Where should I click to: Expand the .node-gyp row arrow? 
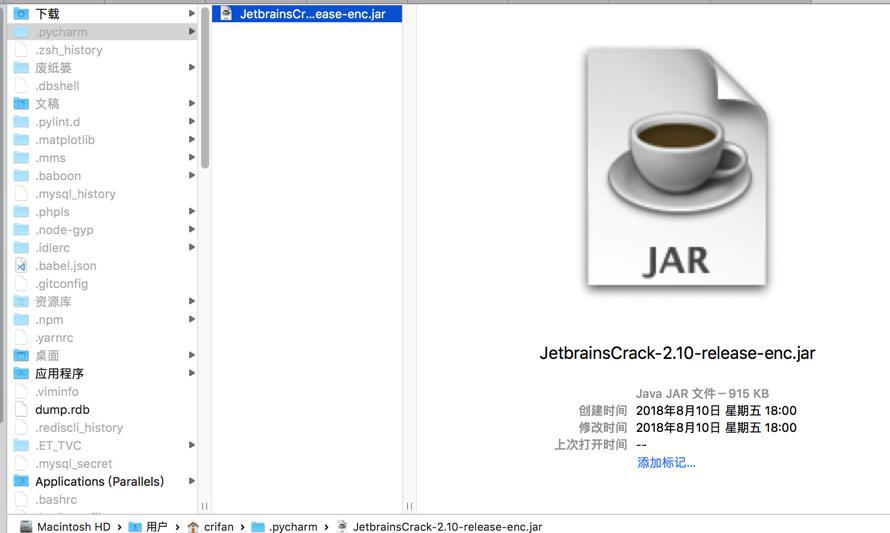pos(192,229)
